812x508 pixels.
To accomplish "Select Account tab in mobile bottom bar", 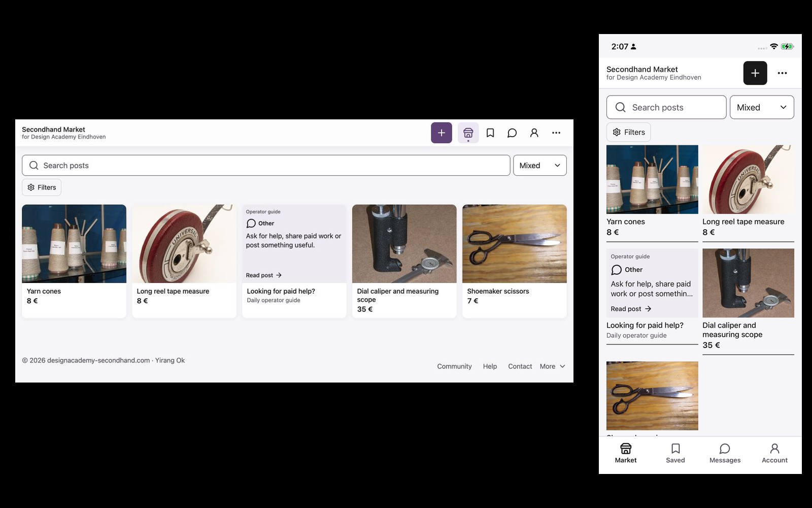I will pyautogui.click(x=774, y=453).
